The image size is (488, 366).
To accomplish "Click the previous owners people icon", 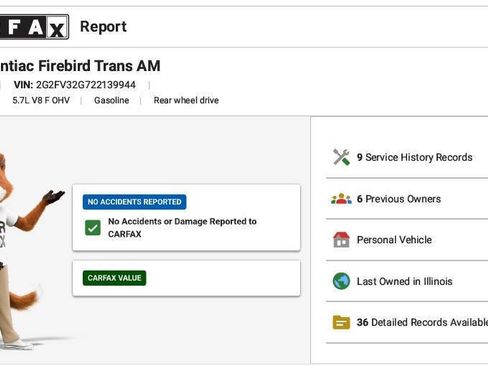I will [x=341, y=199].
